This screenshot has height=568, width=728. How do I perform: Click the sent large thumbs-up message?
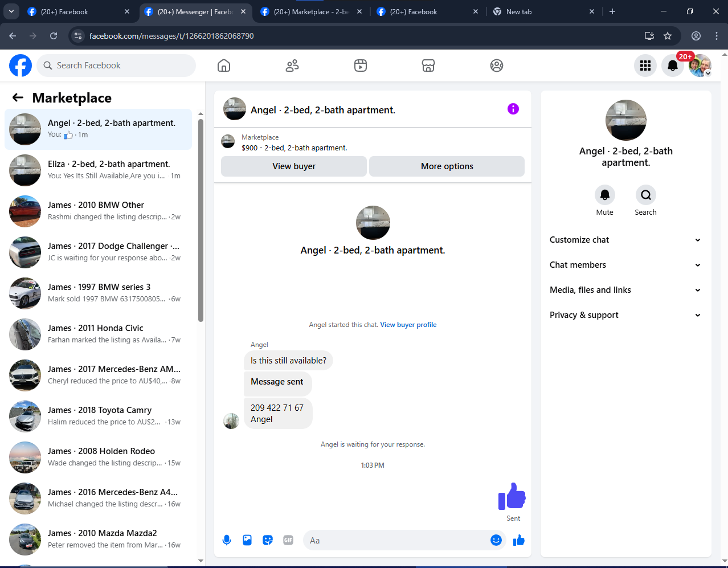click(512, 496)
